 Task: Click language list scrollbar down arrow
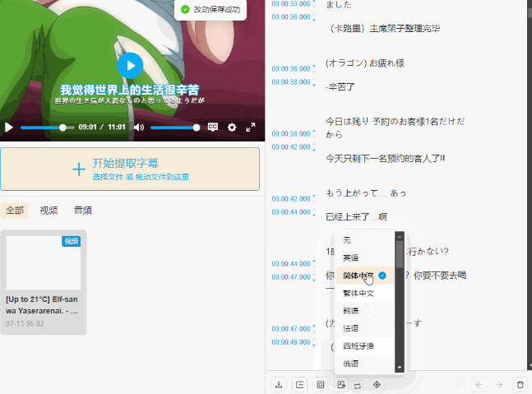tap(400, 368)
